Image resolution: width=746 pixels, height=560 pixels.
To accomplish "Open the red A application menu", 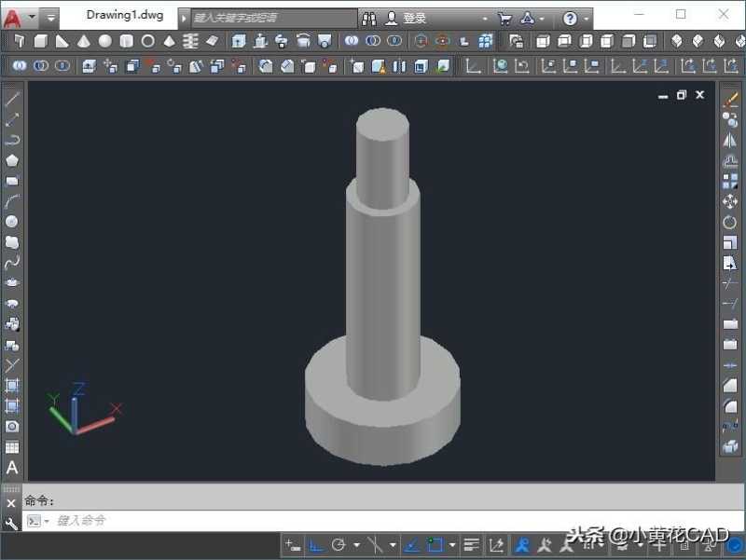I will point(12,16).
